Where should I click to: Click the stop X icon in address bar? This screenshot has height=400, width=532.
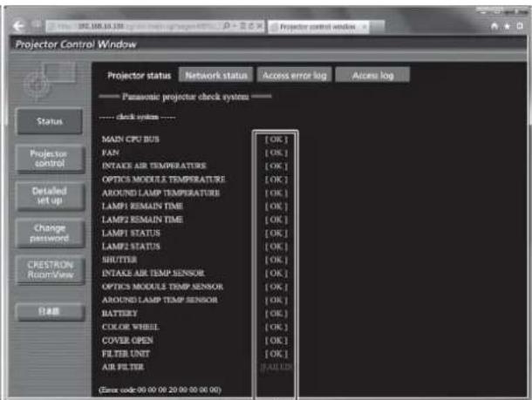259,26
